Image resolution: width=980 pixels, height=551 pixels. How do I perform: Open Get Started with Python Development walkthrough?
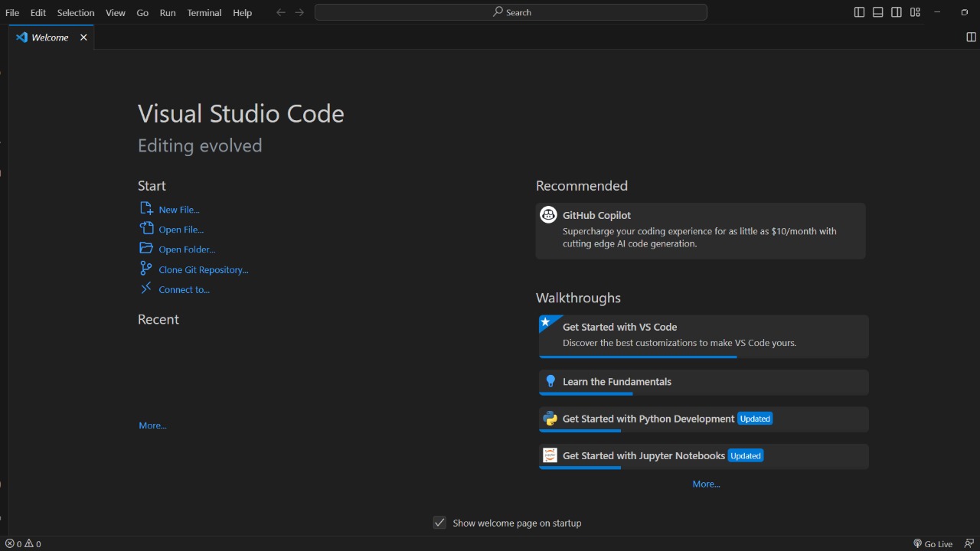(647, 419)
